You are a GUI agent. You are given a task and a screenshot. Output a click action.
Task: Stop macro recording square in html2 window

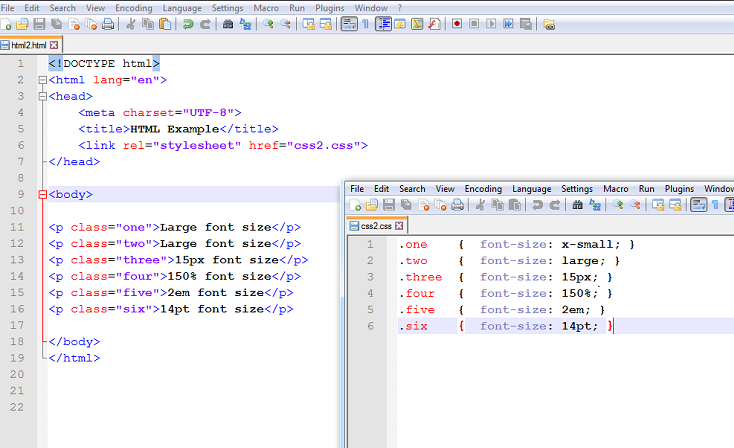(474, 24)
